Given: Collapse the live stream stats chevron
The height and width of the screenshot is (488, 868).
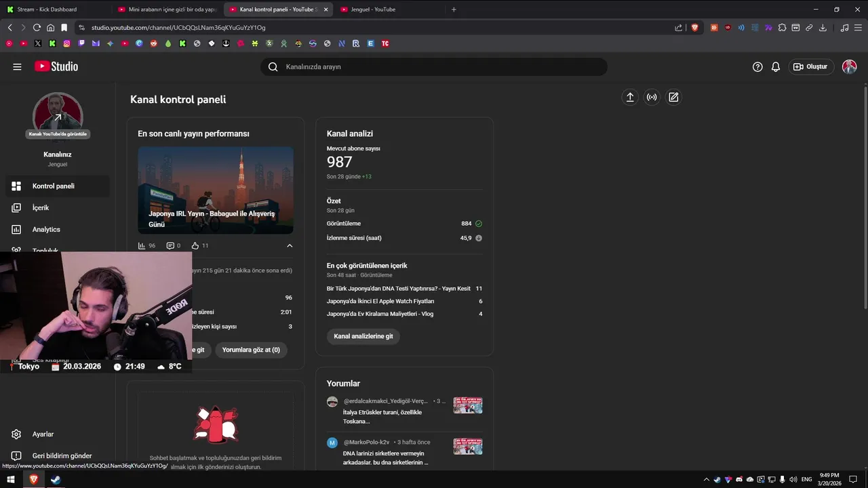Looking at the screenshot, I should [x=290, y=245].
